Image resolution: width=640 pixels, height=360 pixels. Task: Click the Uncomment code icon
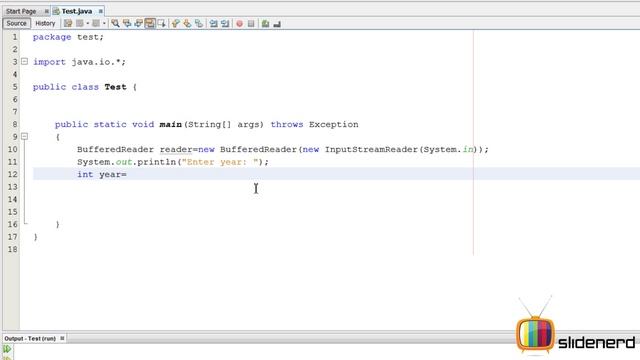tap(277, 24)
